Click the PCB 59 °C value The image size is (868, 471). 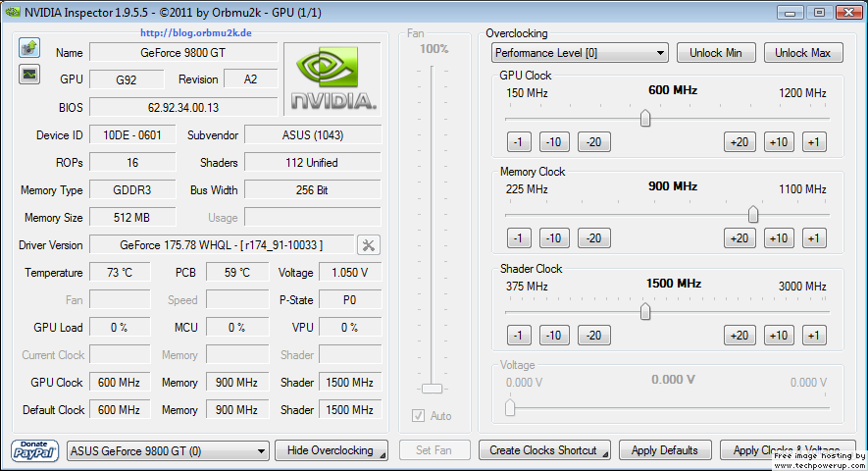coord(237,273)
